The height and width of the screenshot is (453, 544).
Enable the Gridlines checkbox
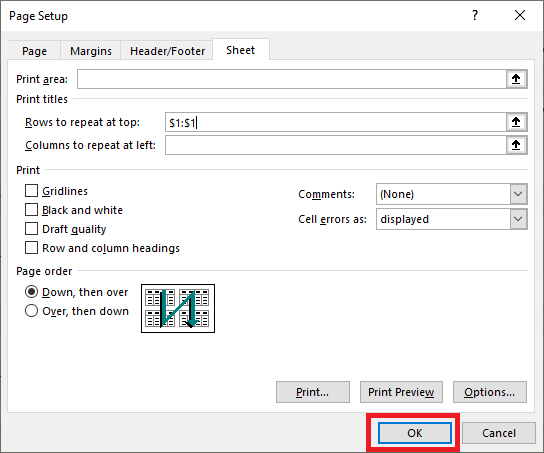[31, 191]
